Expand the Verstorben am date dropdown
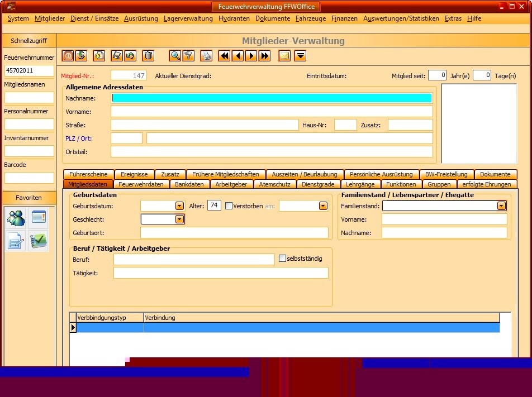The width and height of the screenshot is (532, 397). pos(323,206)
